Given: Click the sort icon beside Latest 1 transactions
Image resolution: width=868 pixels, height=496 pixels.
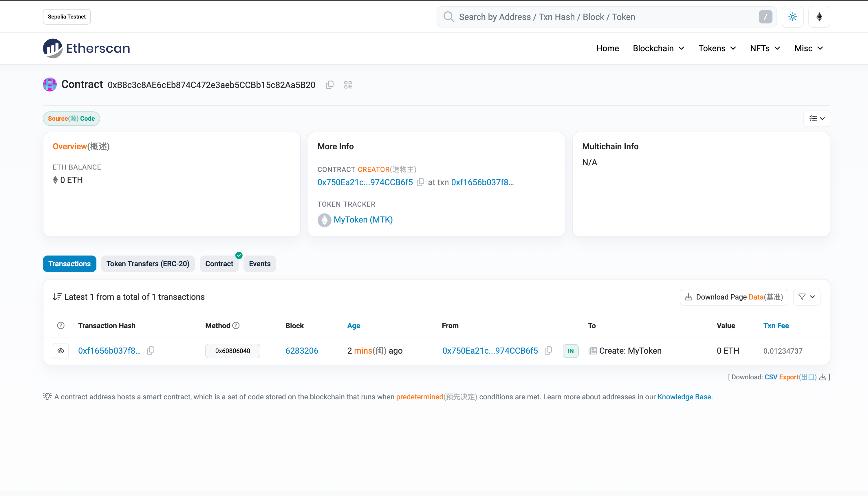Looking at the screenshot, I should pyautogui.click(x=57, y=297).
